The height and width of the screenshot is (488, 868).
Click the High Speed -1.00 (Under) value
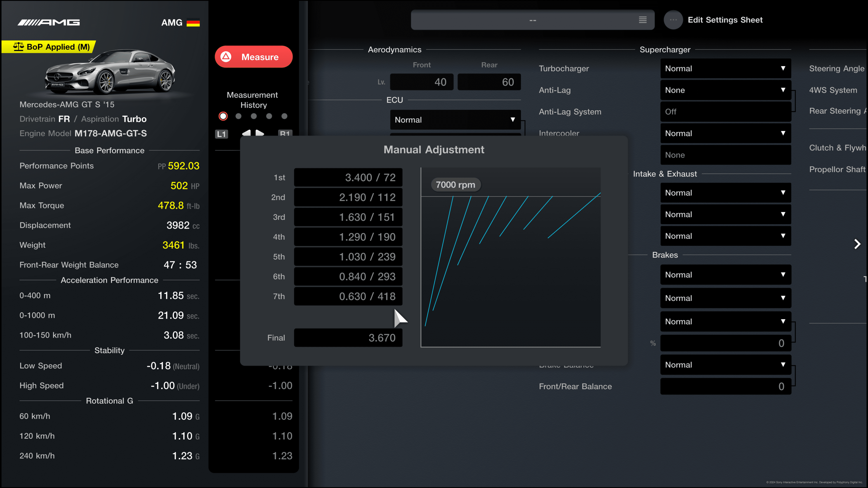[175, 386]
